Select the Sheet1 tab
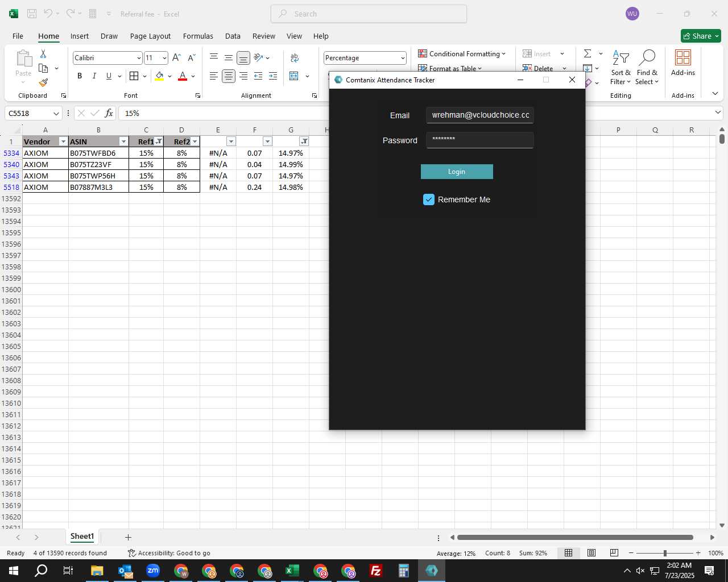Viewport: 728px width, 582px height. [x=82, y=537]
